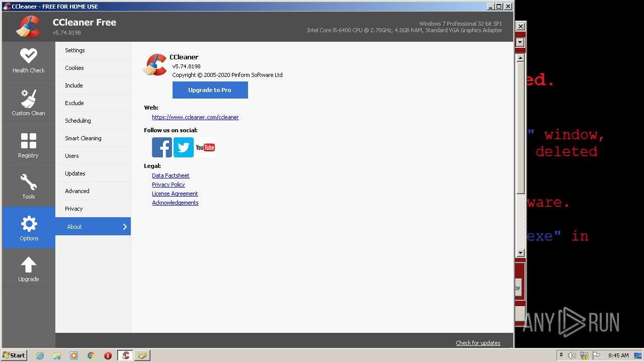This screenshot has width=644, height=362.
Task: Launch Opera browser from the taskbar
Action: [108, 355]
